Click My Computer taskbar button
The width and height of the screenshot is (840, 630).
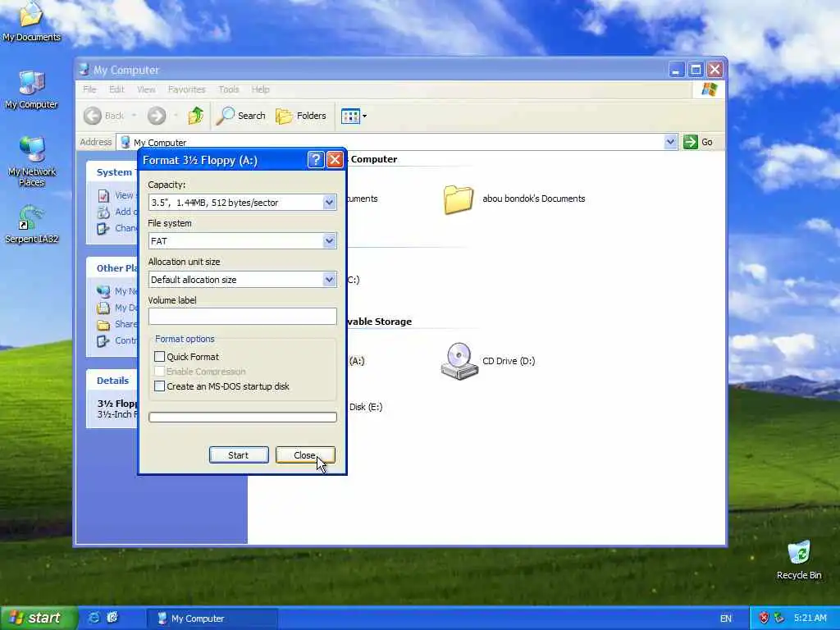pyautogui.click(x=212, y=619)
